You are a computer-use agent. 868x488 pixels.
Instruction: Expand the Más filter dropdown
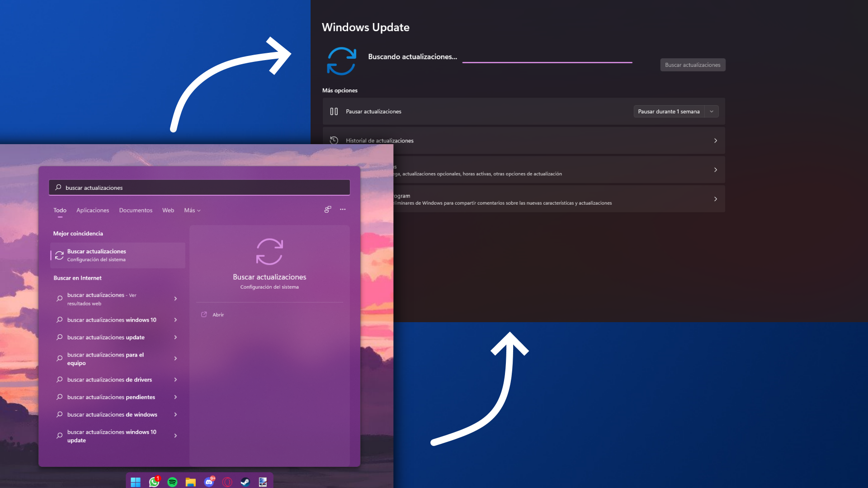pyautogui.click(x=192, y=210)
